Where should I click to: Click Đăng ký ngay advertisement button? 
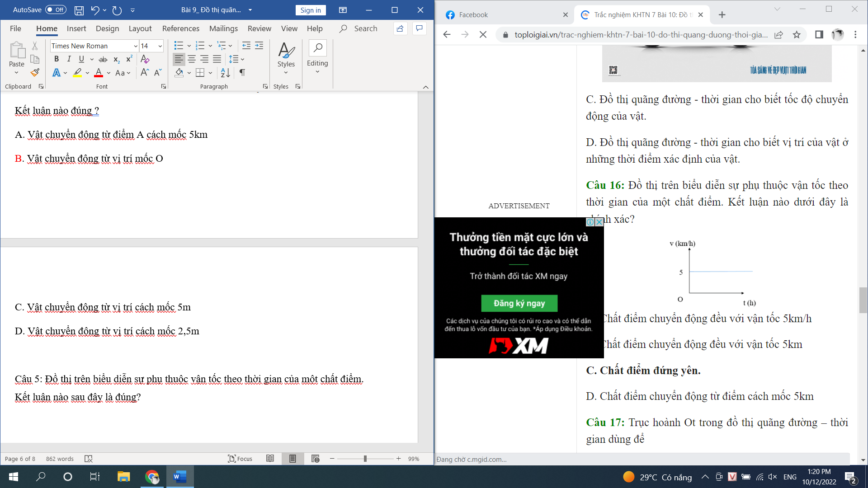(519, 303)
